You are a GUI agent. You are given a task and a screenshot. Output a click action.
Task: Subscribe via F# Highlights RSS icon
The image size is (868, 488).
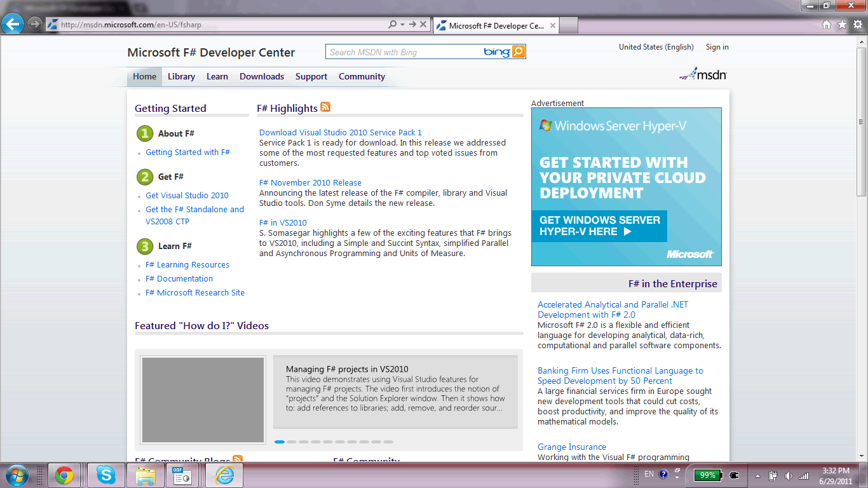[x=325, y=107]
